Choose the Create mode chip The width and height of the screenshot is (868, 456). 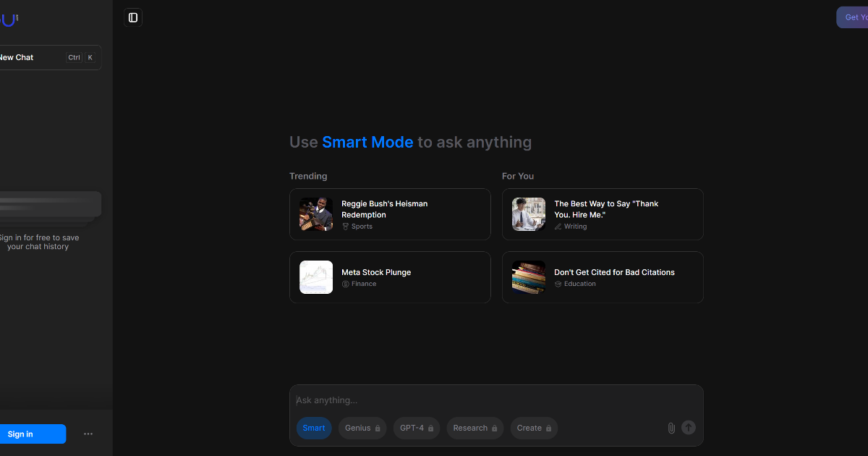coord(534,428)
